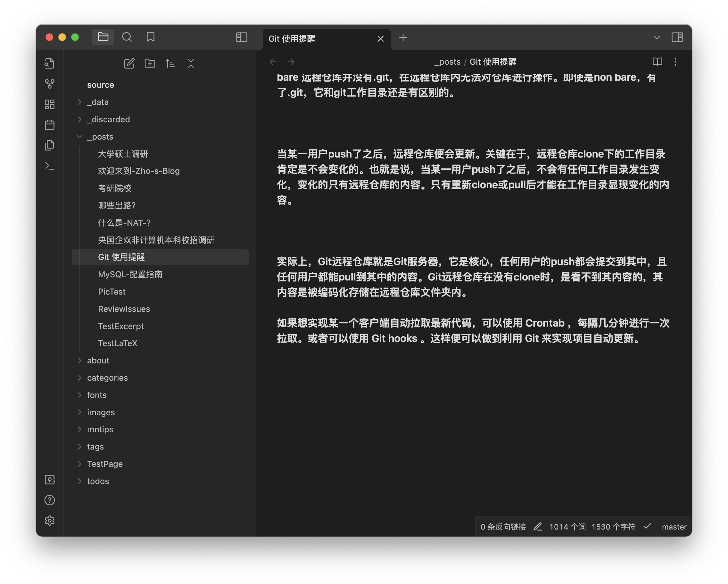This screenshot has height=584, width=728.
Task: Create a new folder via toolbar icon
Action: [x=150, y=63]
